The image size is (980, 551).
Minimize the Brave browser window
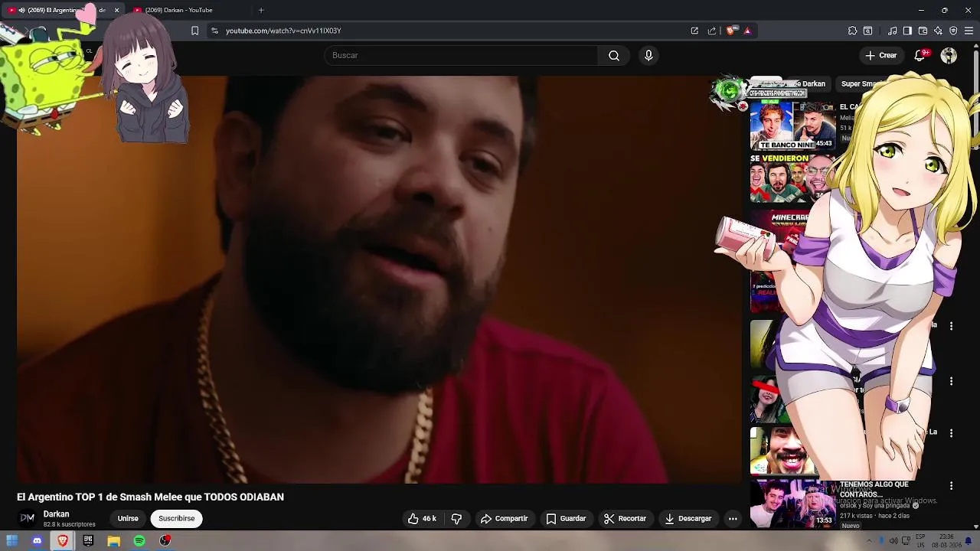pyautogui.click(x=921, y=10)
